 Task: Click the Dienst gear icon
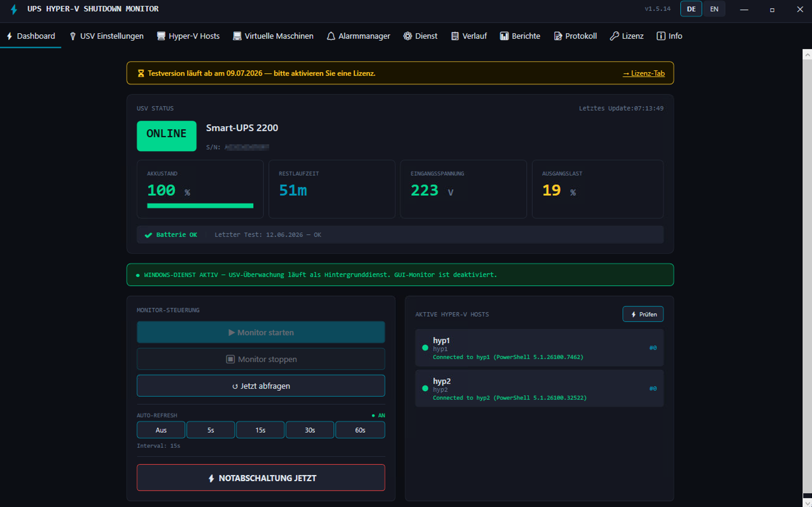pos(407,36)
